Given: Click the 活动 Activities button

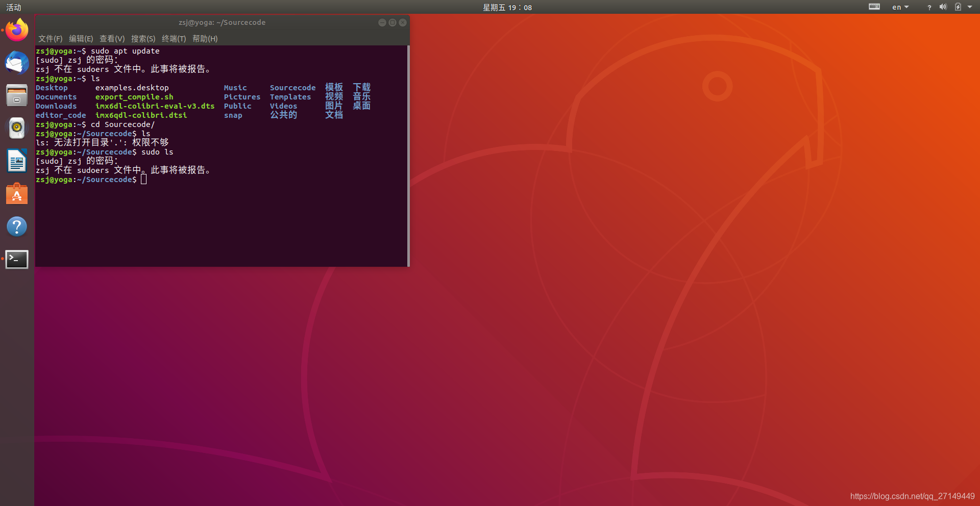Looking at the screenshot, I should [14, 7].
